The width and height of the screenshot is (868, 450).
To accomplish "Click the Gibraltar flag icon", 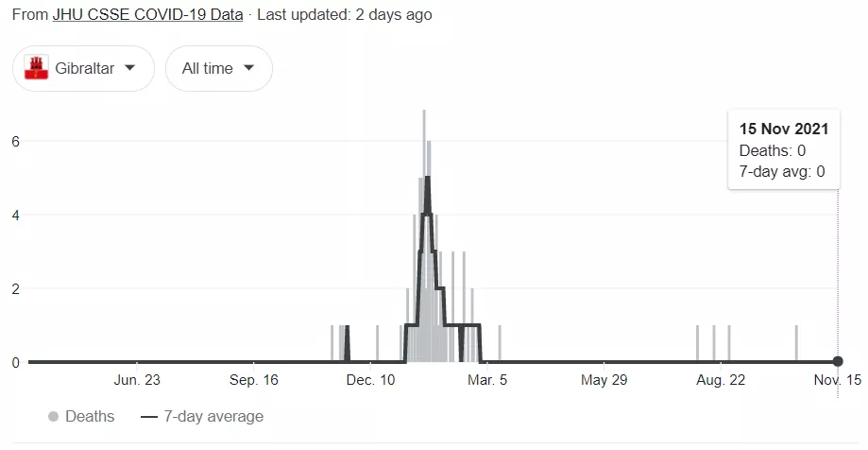I will coord(36,68).
